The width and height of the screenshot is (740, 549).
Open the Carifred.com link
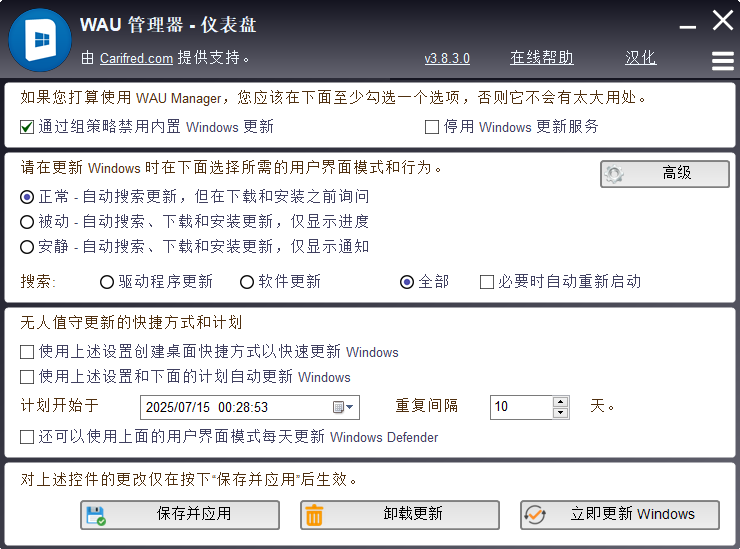tap(136, 58)
